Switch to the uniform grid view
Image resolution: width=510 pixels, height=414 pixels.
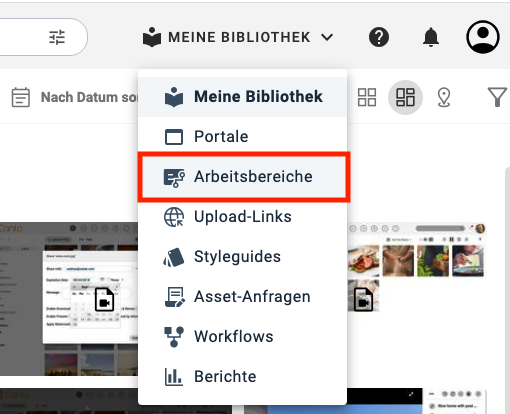367,97
